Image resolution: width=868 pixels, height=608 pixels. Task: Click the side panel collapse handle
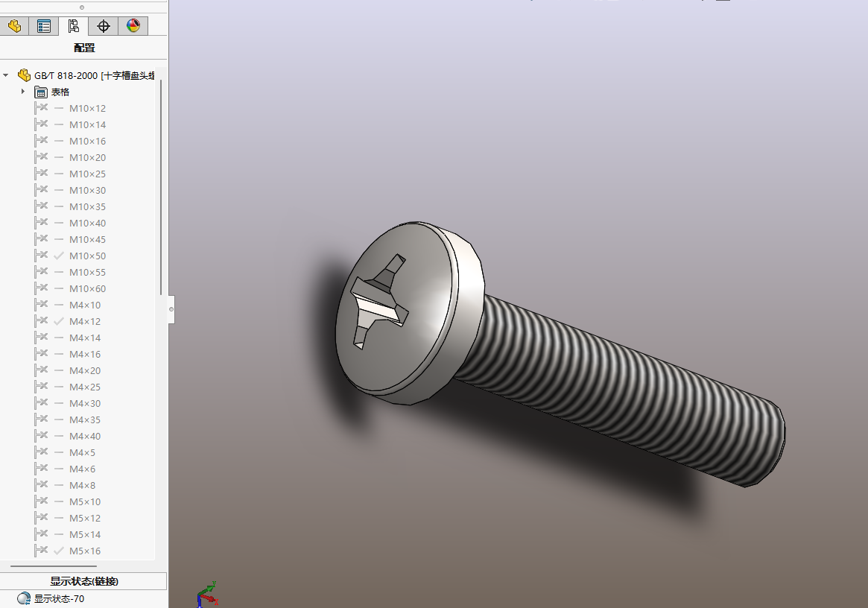(171, 309)
